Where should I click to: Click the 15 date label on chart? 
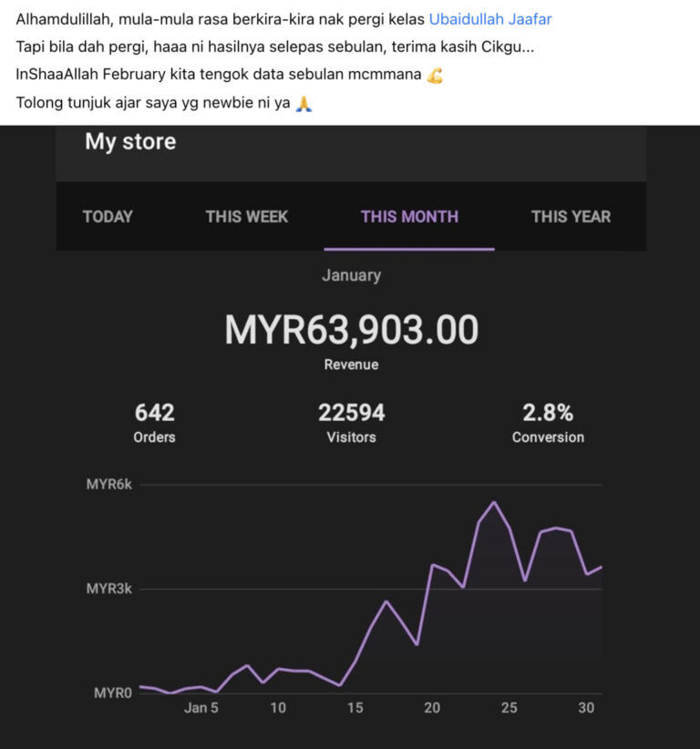(355, 708)
